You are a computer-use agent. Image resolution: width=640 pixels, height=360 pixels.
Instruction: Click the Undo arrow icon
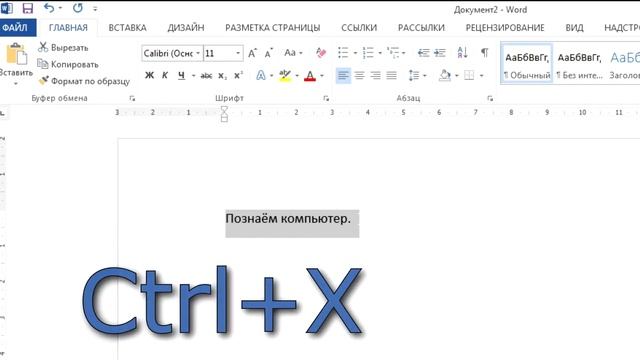coord(49,7)
